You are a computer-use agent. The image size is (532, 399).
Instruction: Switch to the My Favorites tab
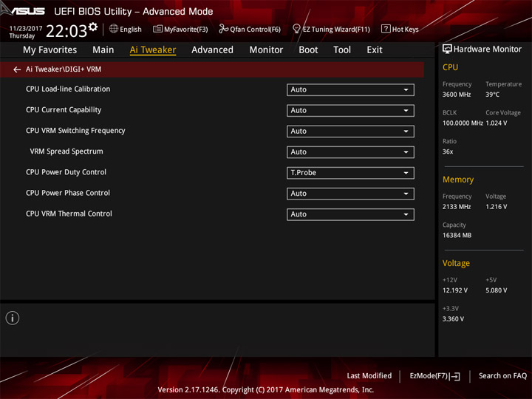point(50,50)
